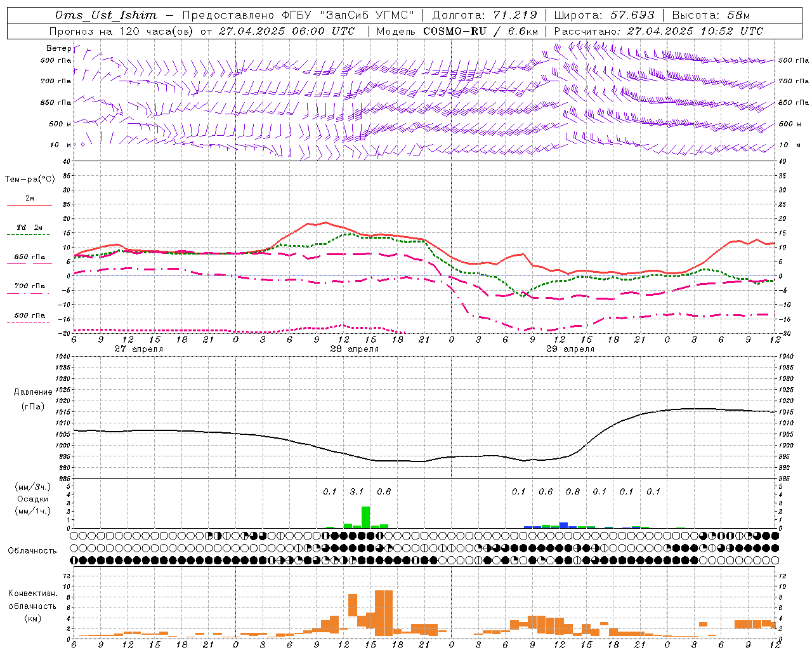Select the latitude value Широта: 57.693
812x650 pixels.
604,15
